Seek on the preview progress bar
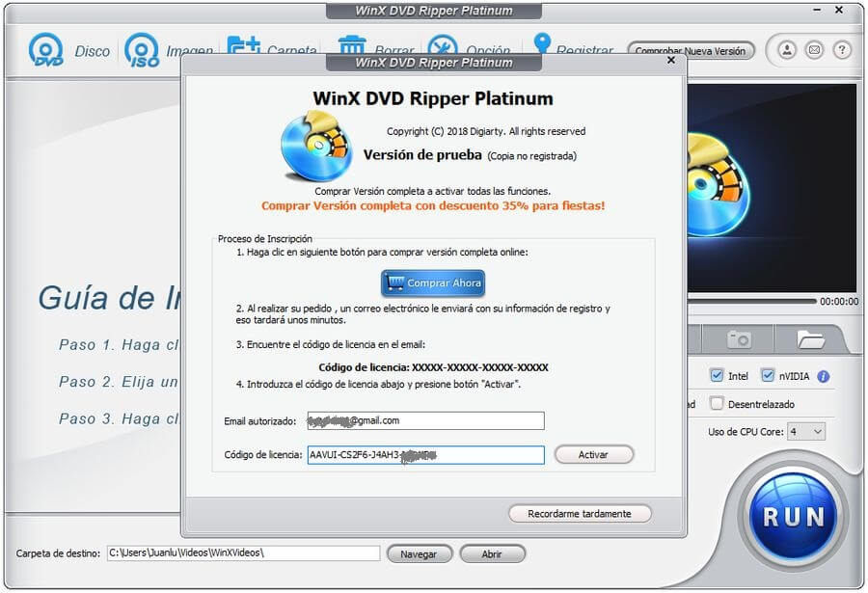Screen dimensions: 868x593 pos(751,301)
